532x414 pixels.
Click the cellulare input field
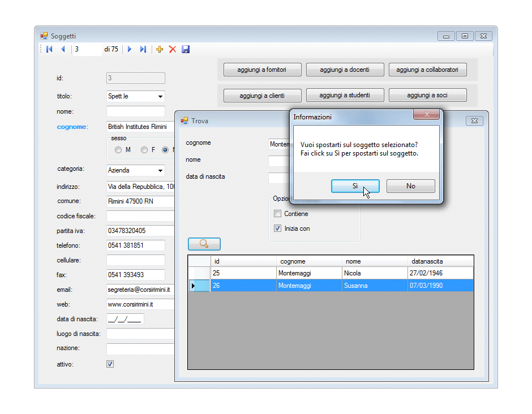coord(136,260)
